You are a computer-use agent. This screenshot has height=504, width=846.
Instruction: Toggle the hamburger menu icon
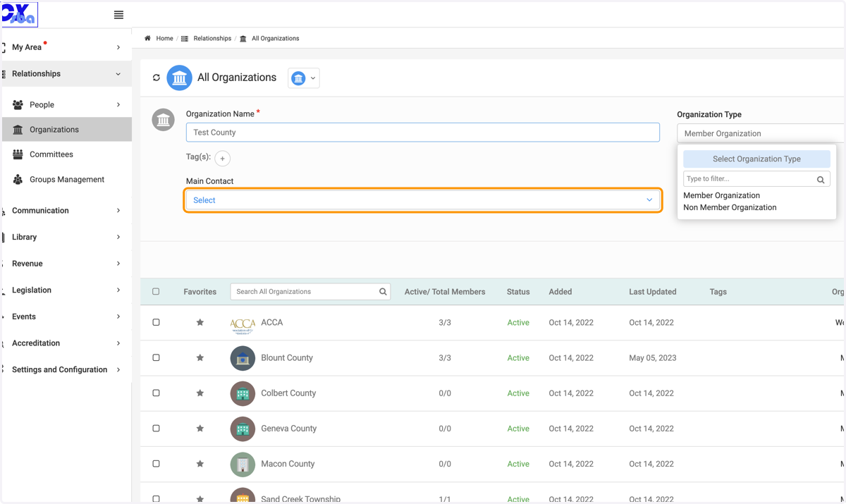click(x=118, y=15)
